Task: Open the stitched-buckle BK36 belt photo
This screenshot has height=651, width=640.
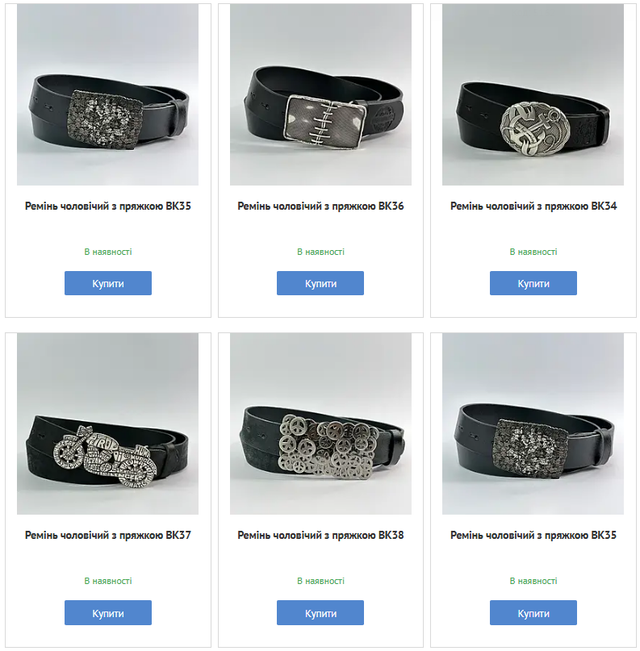Action: coord(320,95)
